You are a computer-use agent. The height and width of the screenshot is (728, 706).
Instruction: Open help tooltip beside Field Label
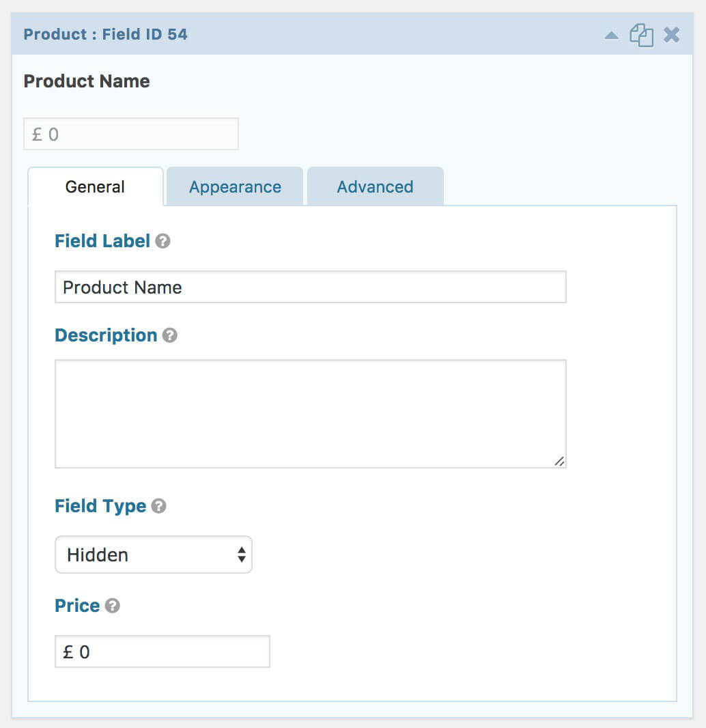(163, 241)
